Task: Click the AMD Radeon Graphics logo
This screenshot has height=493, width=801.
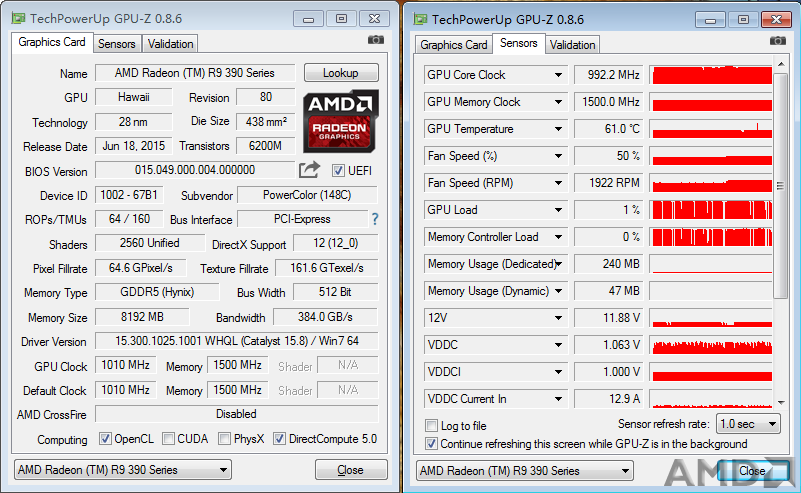Action: tap(341, 121)
